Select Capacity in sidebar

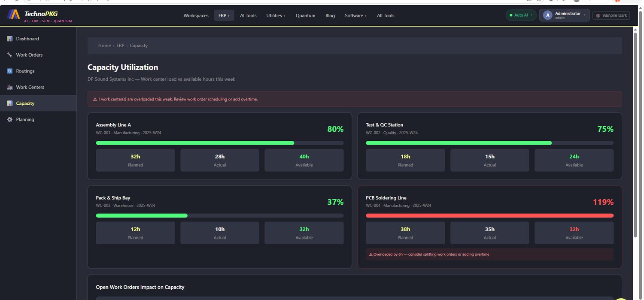tap(38, 103)
